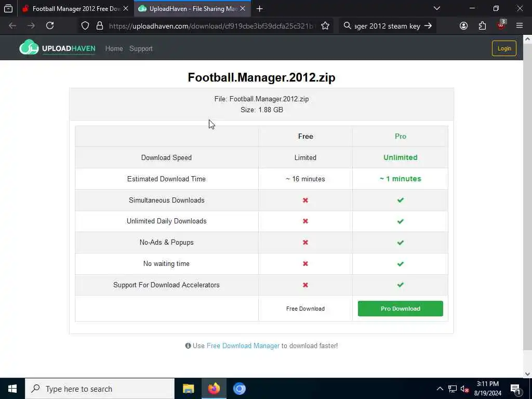Reload the current page

50,26
